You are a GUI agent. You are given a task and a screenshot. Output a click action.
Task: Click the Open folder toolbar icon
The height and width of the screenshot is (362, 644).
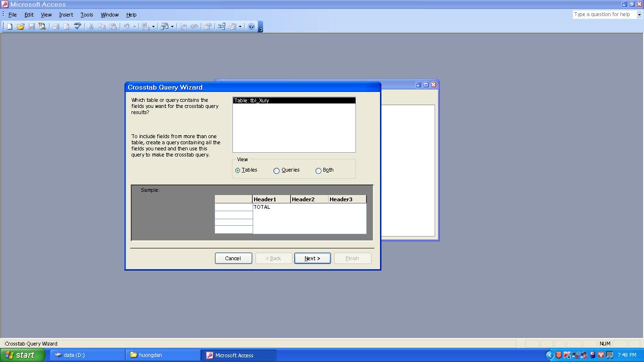pos(20,26)
